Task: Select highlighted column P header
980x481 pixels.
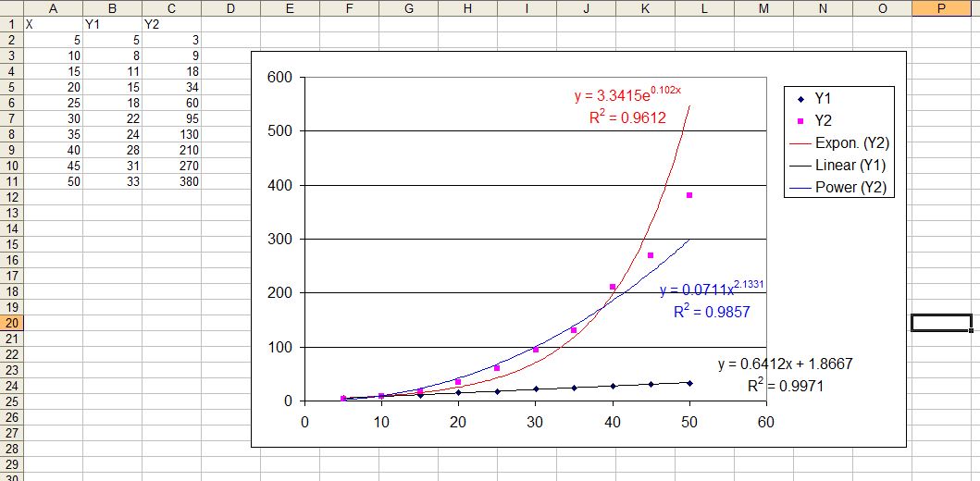Action: 941,8
